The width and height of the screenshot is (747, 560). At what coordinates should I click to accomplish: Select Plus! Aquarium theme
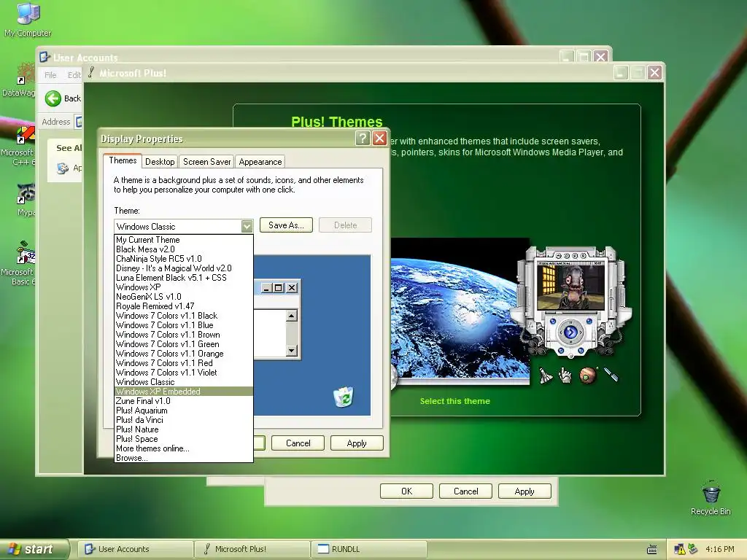click(184, 411)
